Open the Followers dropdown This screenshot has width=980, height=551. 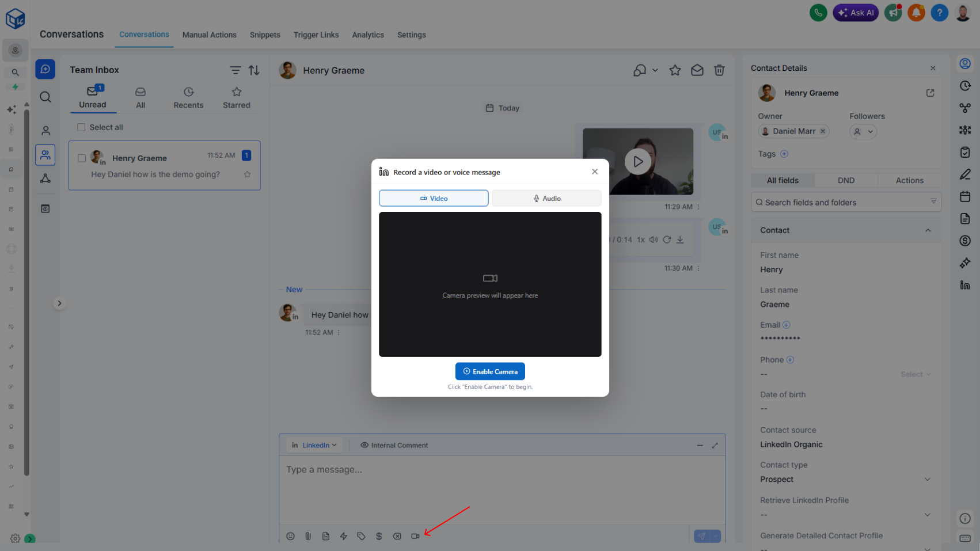[863, 132]
